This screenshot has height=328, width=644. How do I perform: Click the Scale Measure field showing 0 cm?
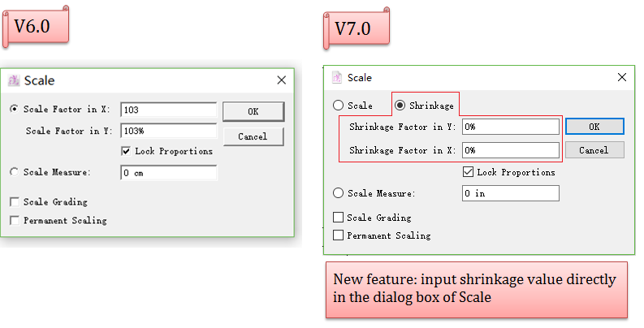[x=168, y=172]
